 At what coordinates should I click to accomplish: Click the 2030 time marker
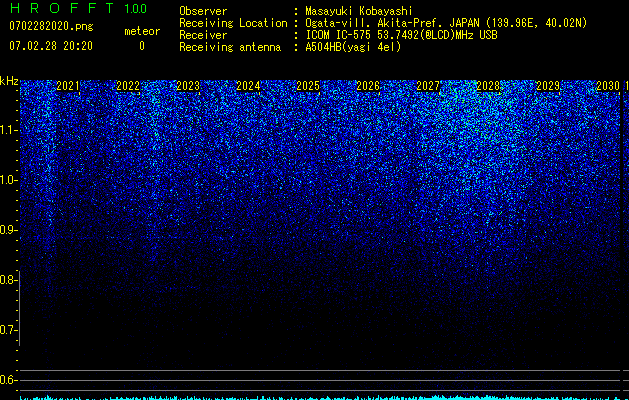coord(608,86)
